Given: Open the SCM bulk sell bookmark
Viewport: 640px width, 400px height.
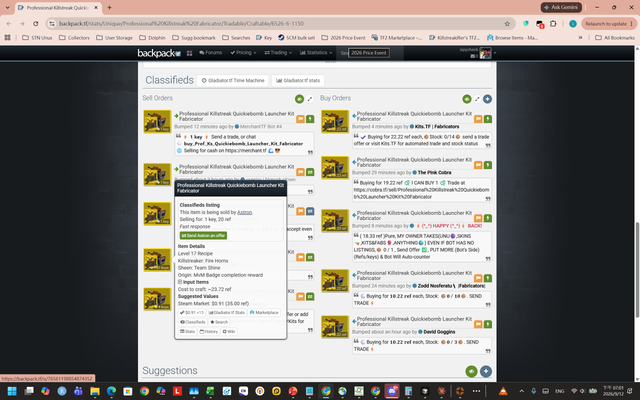Looking at the screenshot, I should (x=296, y=38).
